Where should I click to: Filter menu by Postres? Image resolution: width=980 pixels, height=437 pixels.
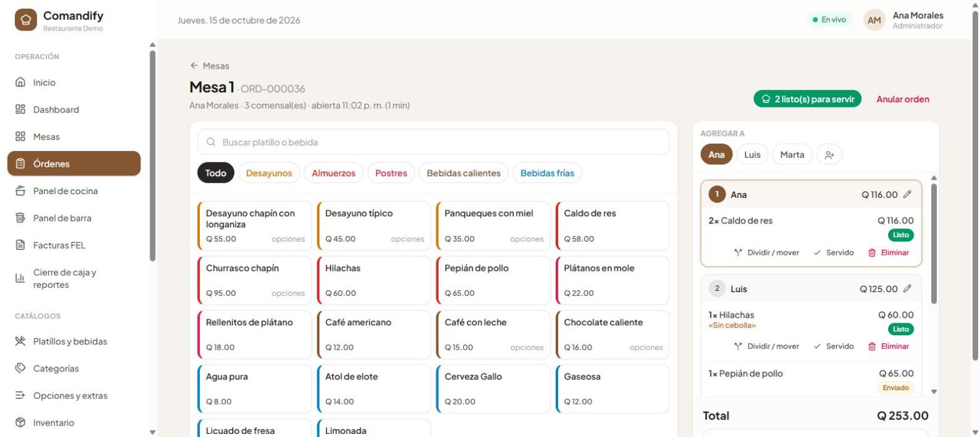pos(391,174)
